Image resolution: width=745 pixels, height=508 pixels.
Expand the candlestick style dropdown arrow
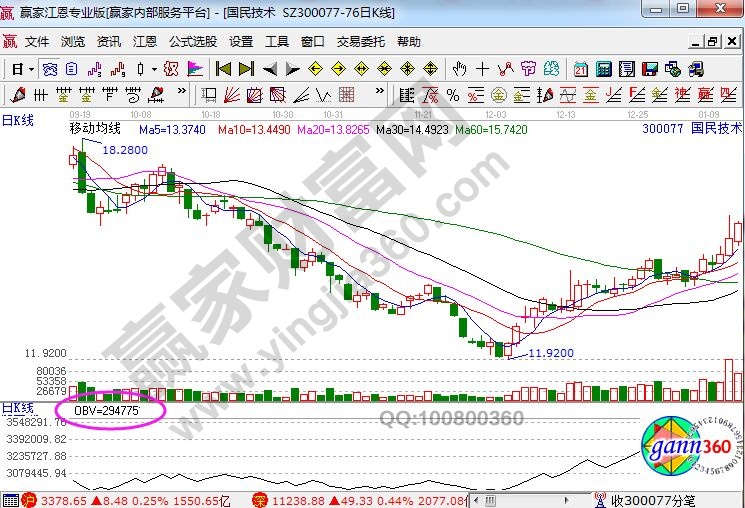point(153,69)
